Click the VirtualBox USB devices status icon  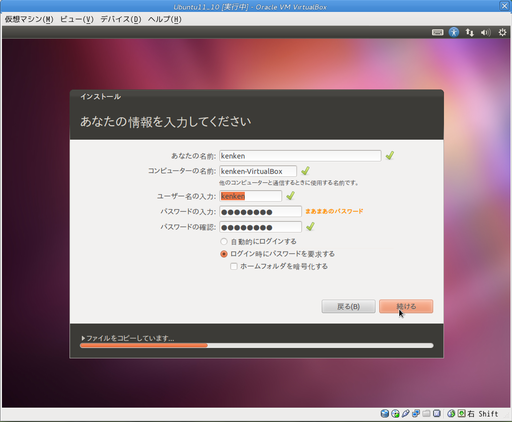(x=406, y=414)
